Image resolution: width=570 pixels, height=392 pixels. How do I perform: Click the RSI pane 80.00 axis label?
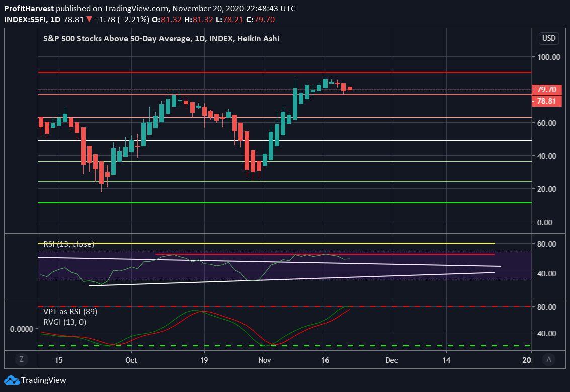(547, 244)
